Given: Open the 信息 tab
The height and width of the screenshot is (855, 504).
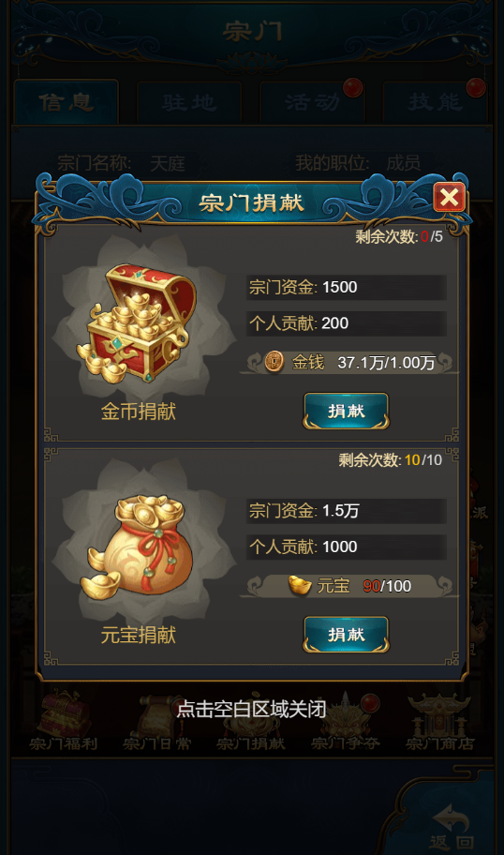Looking at the screenshot, I should pos(66,102).
